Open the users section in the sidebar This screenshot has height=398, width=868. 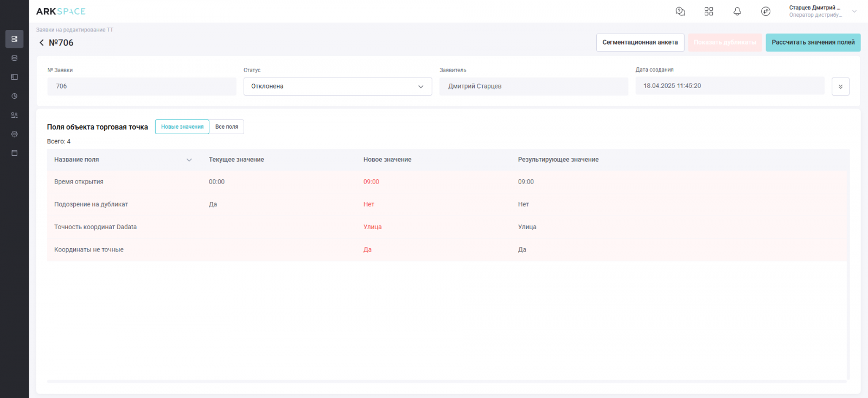tap(15, 115)
